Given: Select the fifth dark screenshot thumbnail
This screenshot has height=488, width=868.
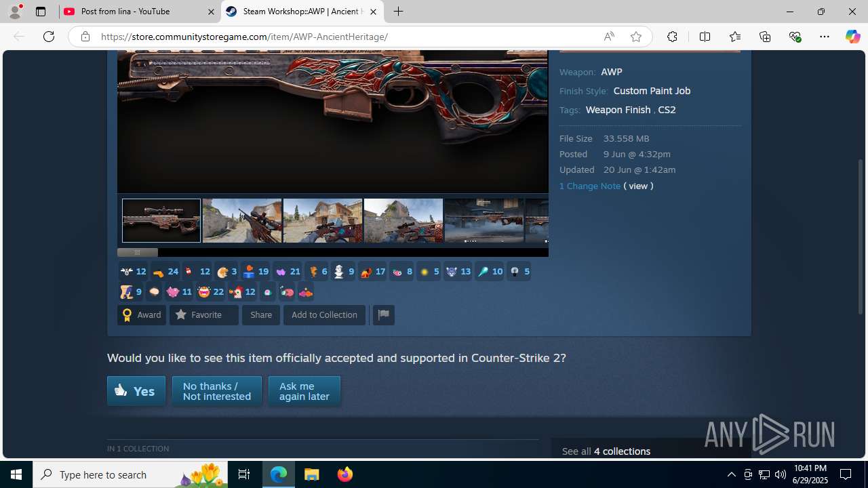Looking at the screenshot, I should point(484,220).
